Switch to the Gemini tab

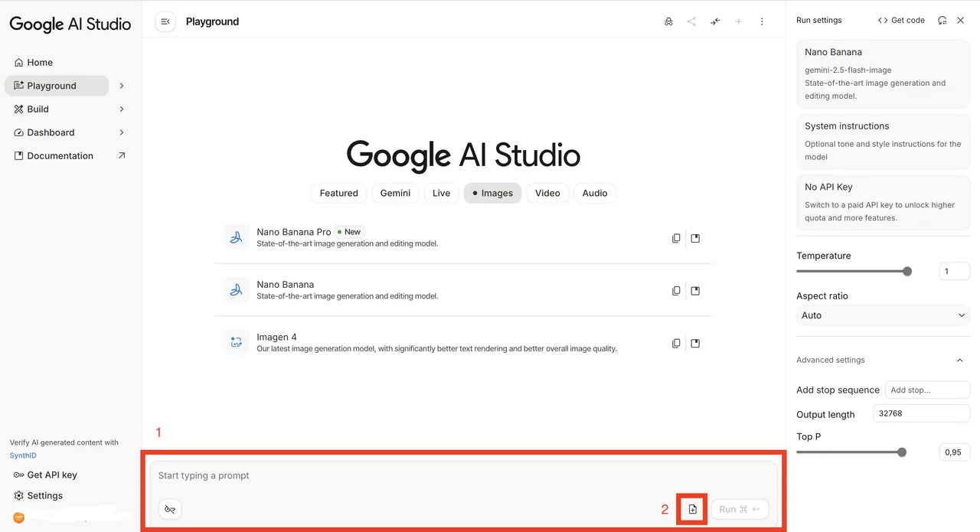tap(396, 193)
